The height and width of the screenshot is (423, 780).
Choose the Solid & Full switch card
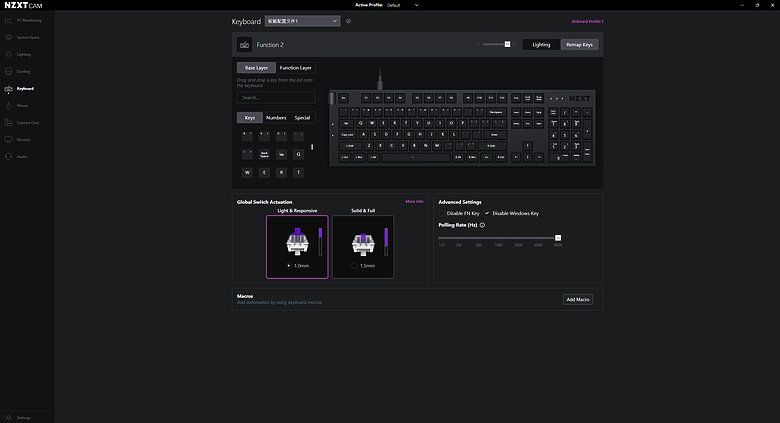[x=363, y=247]
